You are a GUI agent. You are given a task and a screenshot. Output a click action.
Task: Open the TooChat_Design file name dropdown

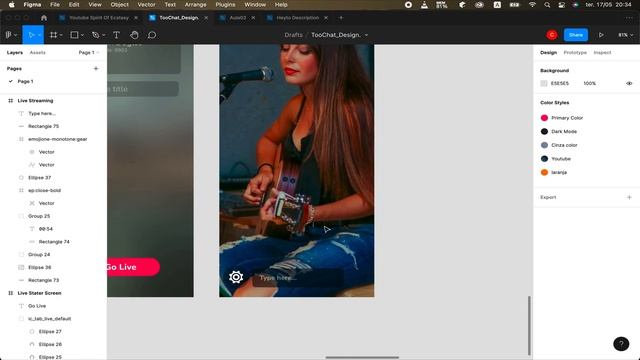[366, 35]
